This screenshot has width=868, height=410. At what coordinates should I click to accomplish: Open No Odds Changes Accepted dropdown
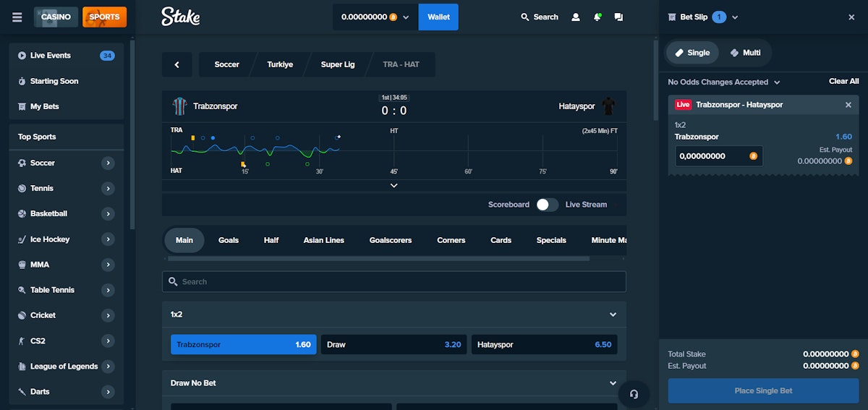click(724, 82)
